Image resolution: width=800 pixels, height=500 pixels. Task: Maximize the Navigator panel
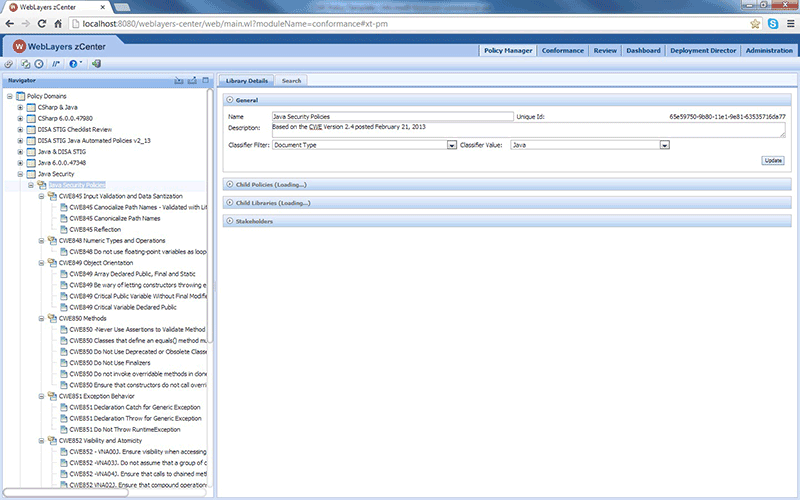tap(206, 80)
